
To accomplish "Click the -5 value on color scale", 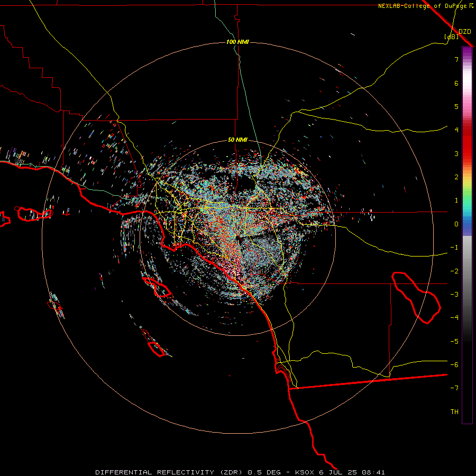I will 454,342.
